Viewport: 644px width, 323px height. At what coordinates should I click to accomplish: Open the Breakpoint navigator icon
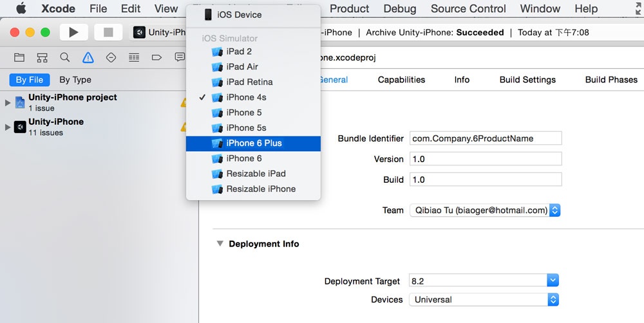tap(156, 57)
